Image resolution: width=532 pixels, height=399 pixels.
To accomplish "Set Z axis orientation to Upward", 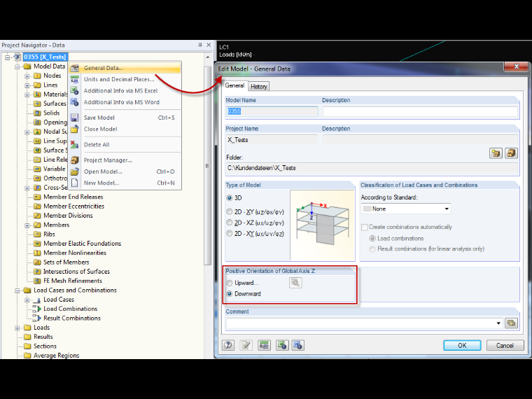I will pyautogui.click(x=230, y=283).
